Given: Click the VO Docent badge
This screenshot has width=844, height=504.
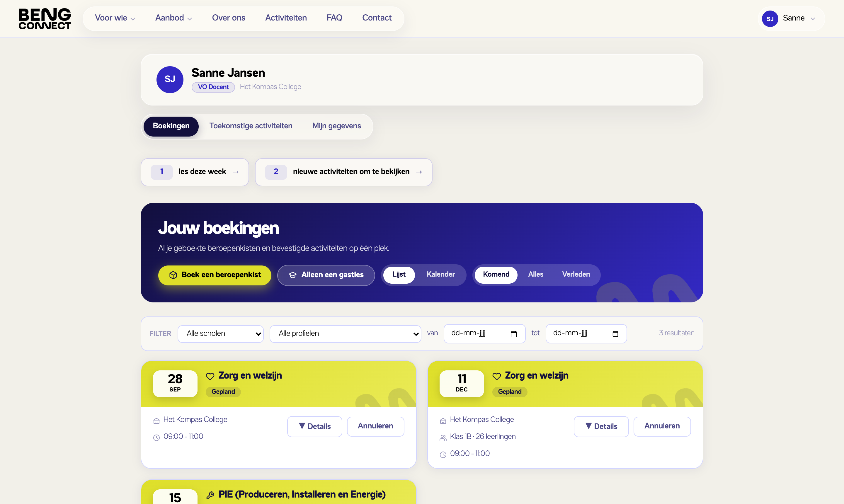Looking at the screenshot, I should point(213,87).
